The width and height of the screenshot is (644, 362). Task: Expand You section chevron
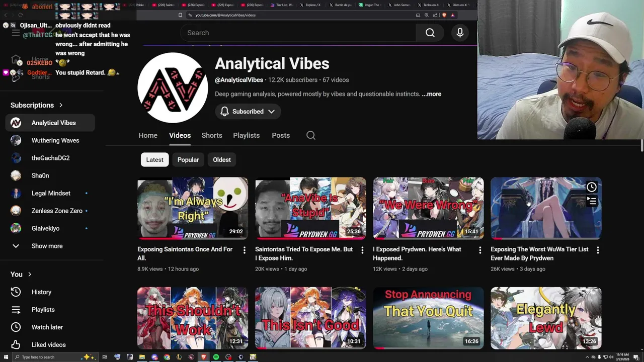click(30, 275)
